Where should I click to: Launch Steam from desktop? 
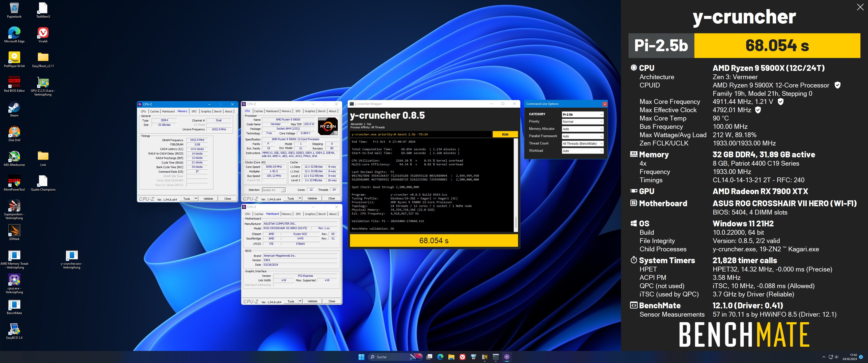(x=14, y=109)
